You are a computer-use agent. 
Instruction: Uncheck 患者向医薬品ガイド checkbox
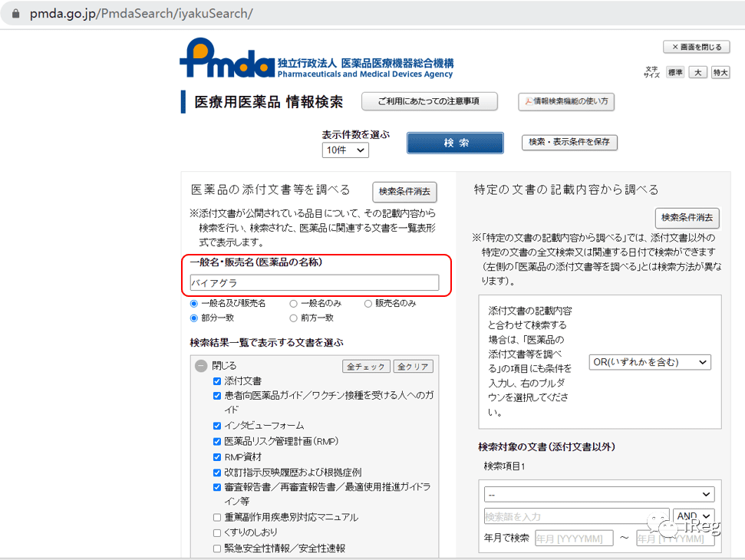point(217,396)
